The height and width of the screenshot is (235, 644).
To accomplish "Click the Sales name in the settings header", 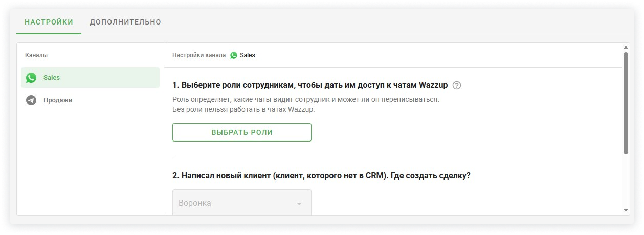I will [x=248, y=55].
